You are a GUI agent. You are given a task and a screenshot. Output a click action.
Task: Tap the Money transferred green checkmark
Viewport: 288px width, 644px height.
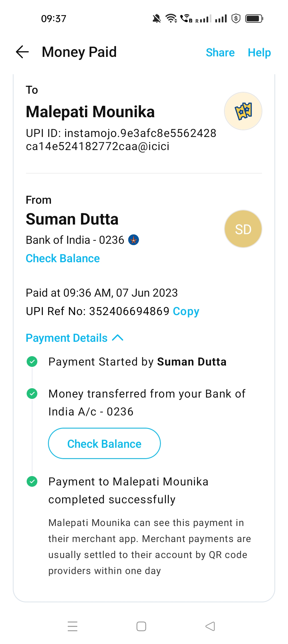32,394
